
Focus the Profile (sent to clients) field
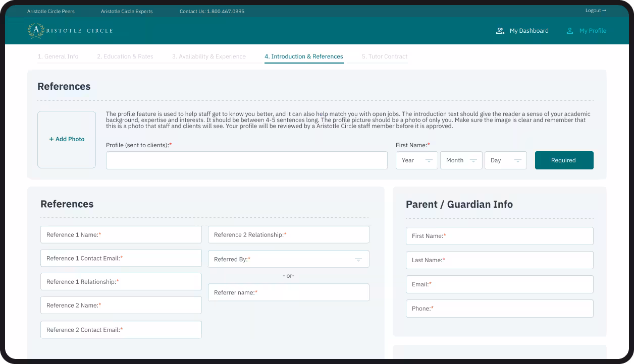(x=247, y=160)
